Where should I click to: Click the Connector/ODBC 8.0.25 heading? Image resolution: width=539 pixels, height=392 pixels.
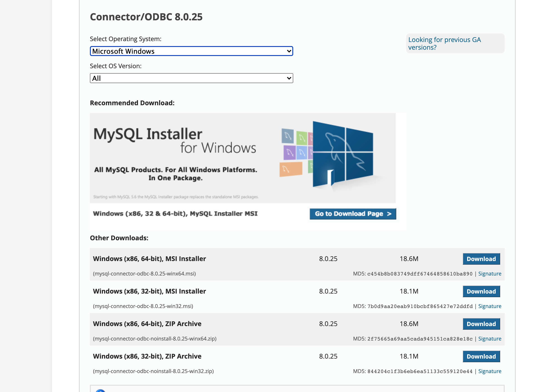tap(146, 17)
